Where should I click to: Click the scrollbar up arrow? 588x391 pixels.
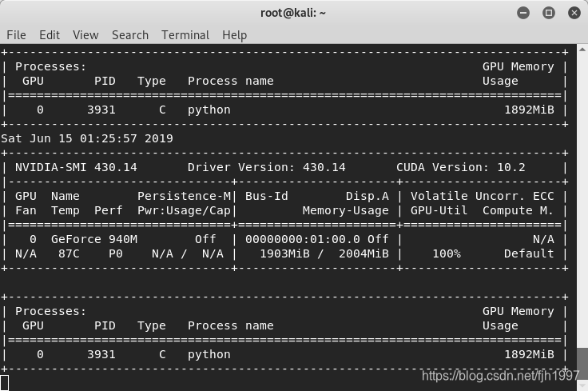[582, 50]
